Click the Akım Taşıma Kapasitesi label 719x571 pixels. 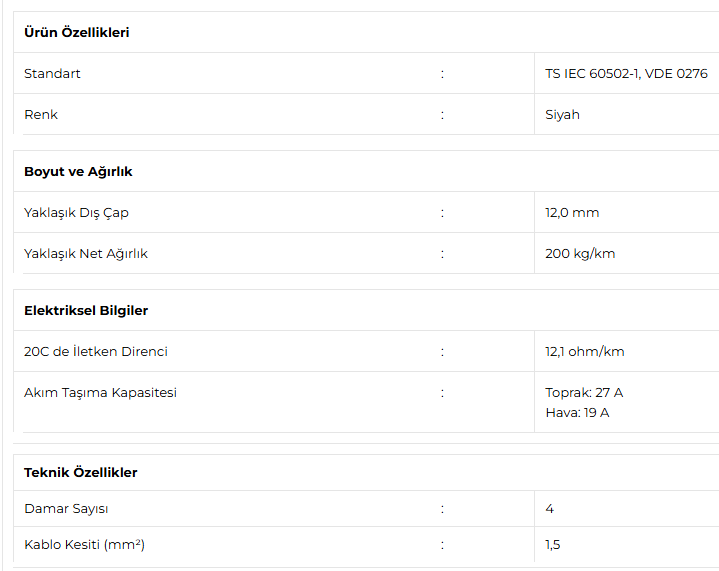(100, 393)
